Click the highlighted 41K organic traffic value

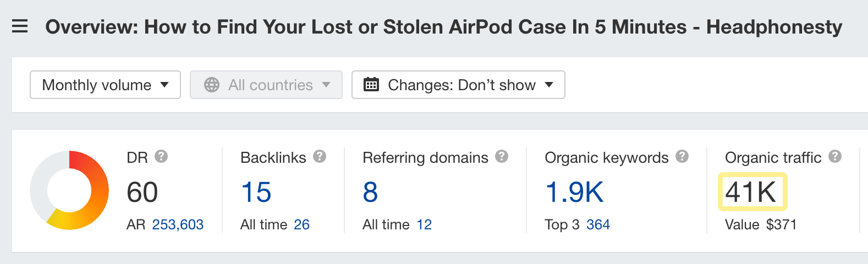click(751, 192)
